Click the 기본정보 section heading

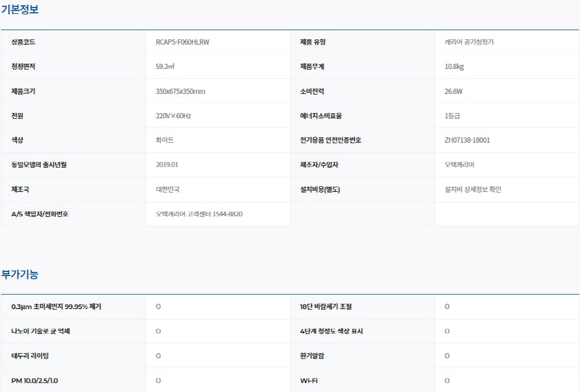(20, 9)
